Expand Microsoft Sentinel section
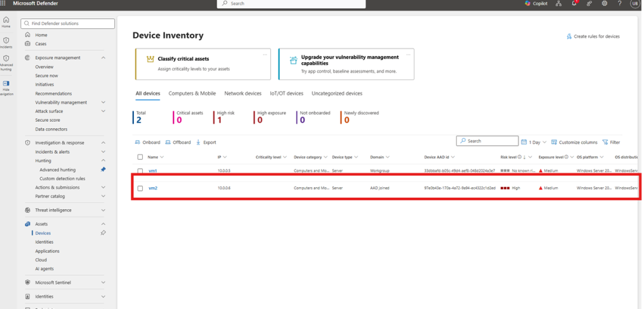The image size is (644, 309). [103, 283]
